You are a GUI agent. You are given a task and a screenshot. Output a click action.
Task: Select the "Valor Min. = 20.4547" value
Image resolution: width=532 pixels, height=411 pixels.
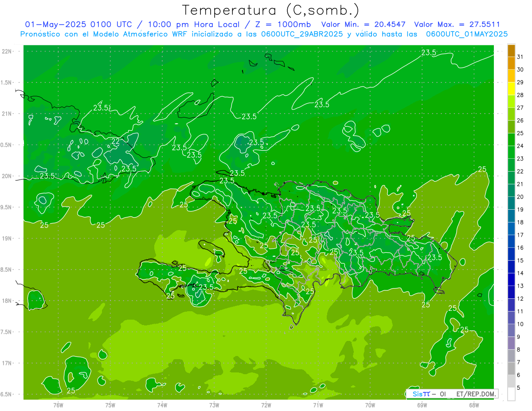tap(364, 24)
